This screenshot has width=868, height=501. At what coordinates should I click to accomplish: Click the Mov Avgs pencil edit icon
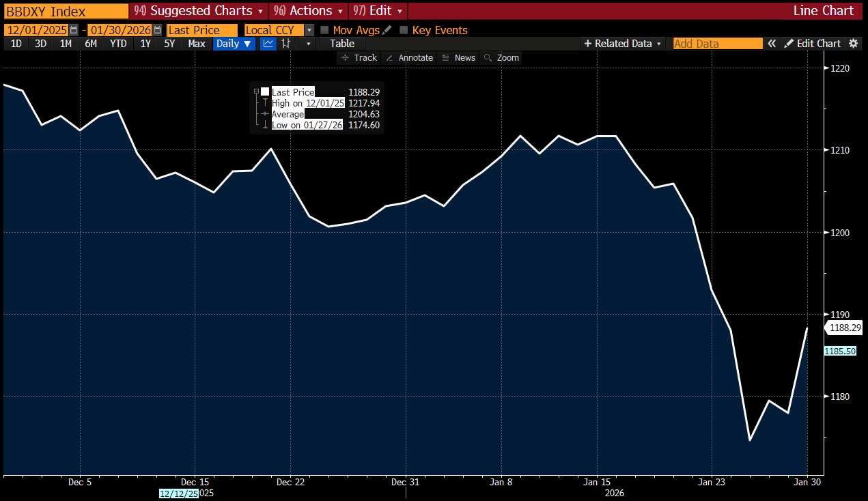click(x=387, y=30)
